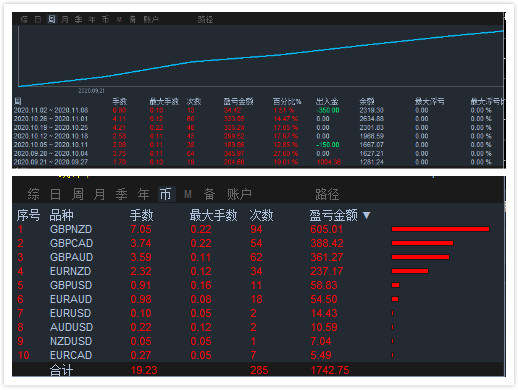This screenshot has width=518, height=390.
Task: Switch to 季 tab in lower panel
Action: tap(121, 194)
